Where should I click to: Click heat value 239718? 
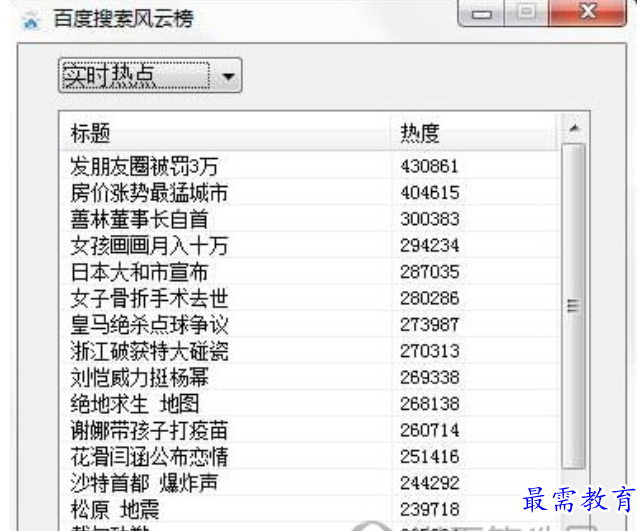click(429, 509)
